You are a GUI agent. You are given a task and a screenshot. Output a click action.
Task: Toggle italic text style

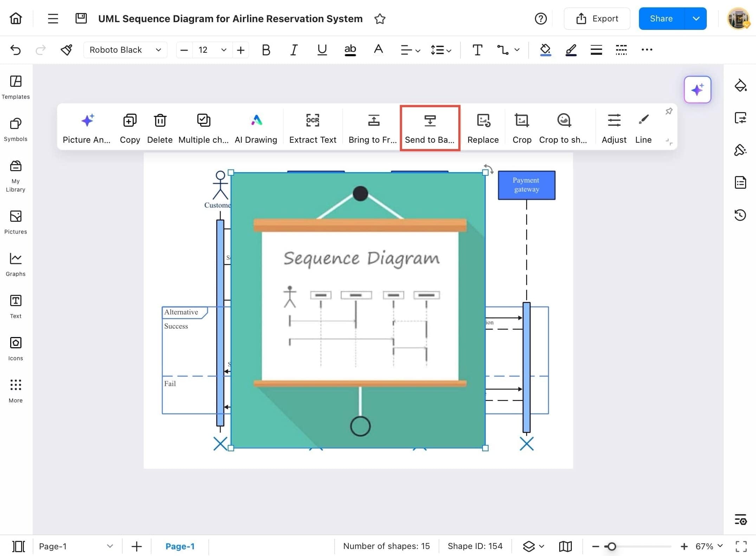tap(294, 50)
